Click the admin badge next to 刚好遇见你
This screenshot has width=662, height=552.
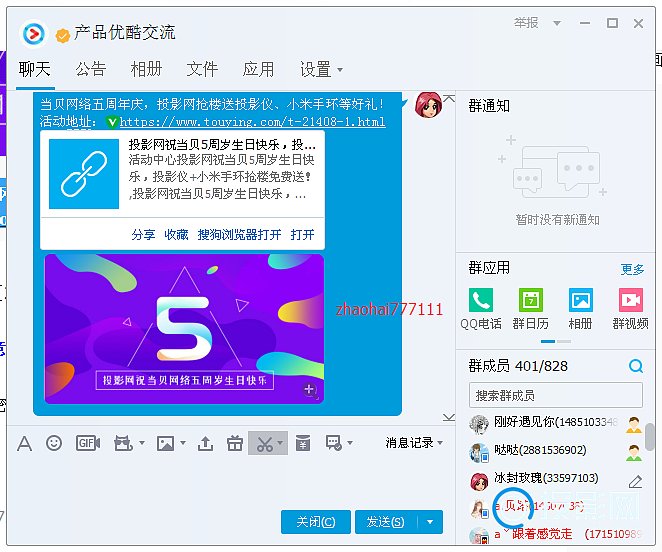[x=634, y=425]
